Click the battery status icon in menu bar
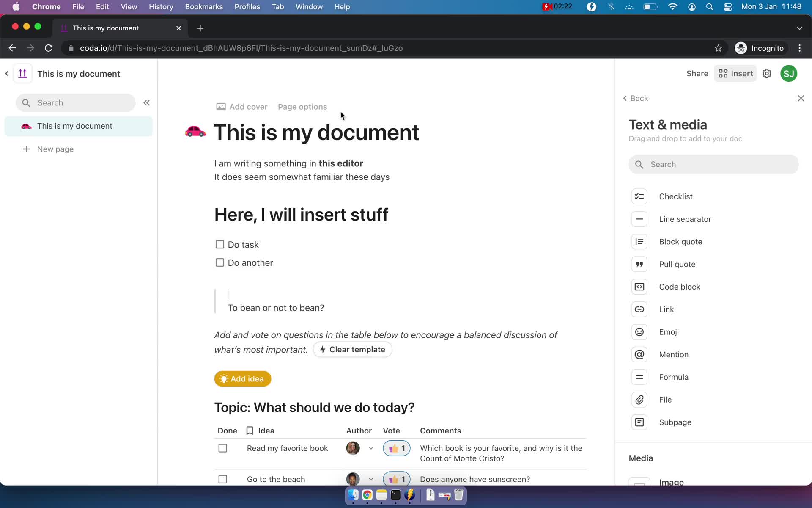 point(650,6)
